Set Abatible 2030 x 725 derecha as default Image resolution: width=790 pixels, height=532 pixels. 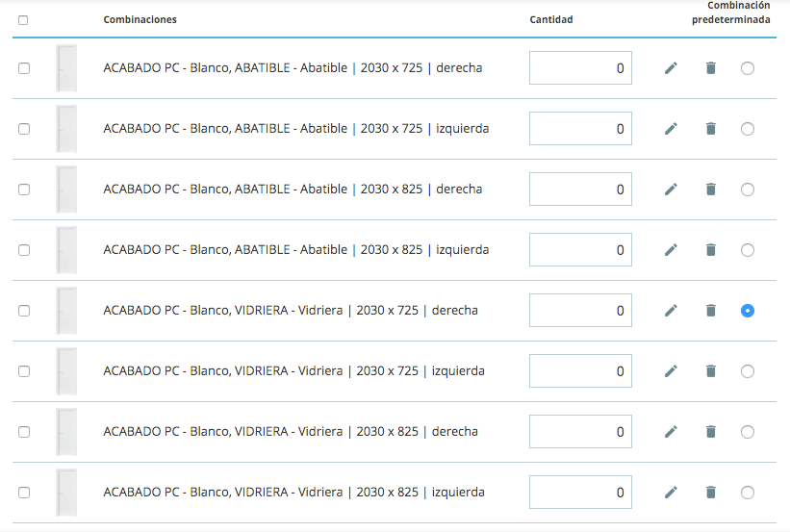tap(748, 68)
